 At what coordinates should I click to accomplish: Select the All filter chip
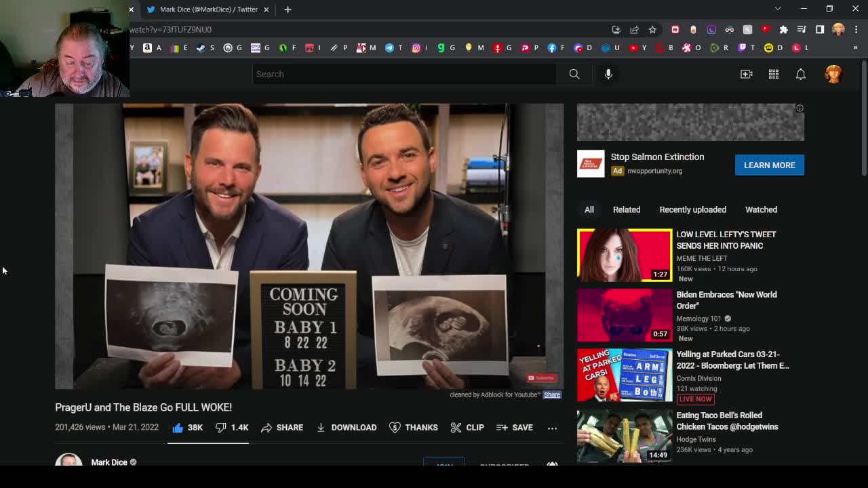coord(589,209)
